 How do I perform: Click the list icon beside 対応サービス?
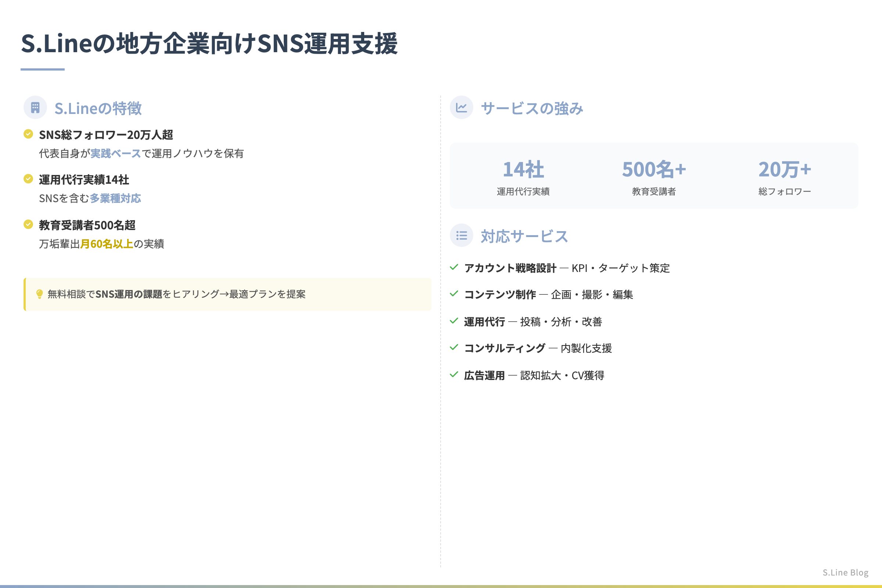(x=461, y=236)
